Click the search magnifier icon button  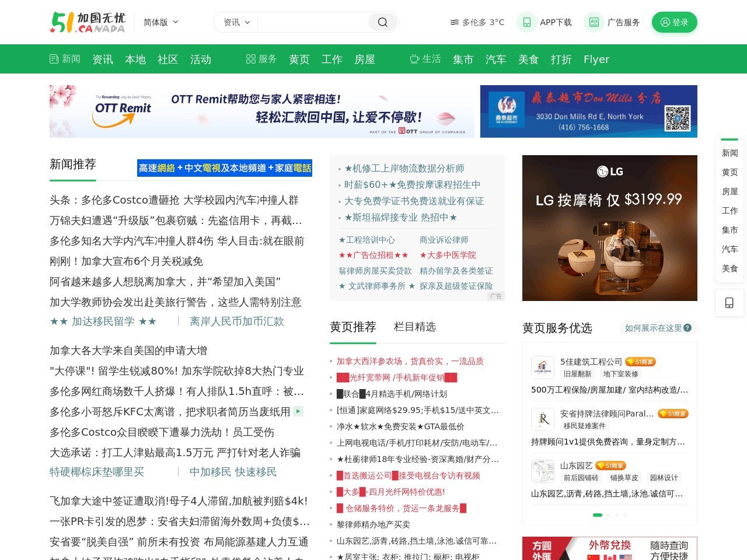(x=383, y=22)
